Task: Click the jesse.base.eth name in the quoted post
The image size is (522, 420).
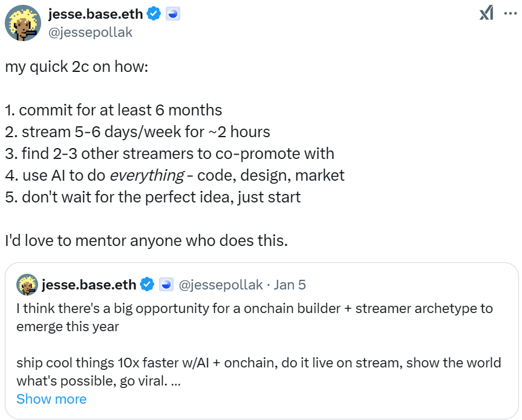Action: click(x=90, y=284)
